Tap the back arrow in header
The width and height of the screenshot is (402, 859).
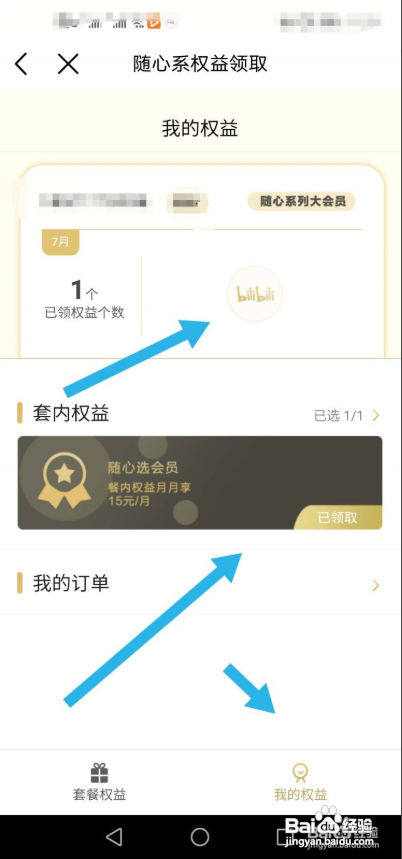(21, 64)
